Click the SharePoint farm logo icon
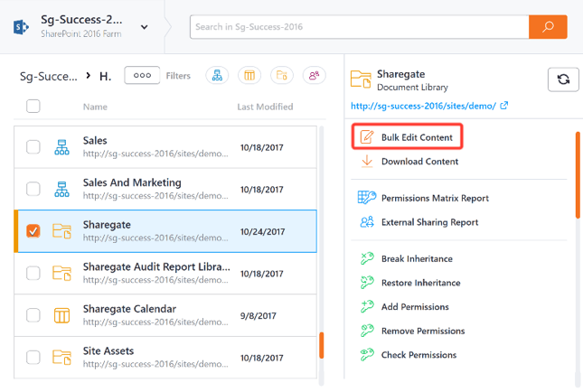Image resolution: width=583 pixels, height=392 pixels. click(21, 27)
